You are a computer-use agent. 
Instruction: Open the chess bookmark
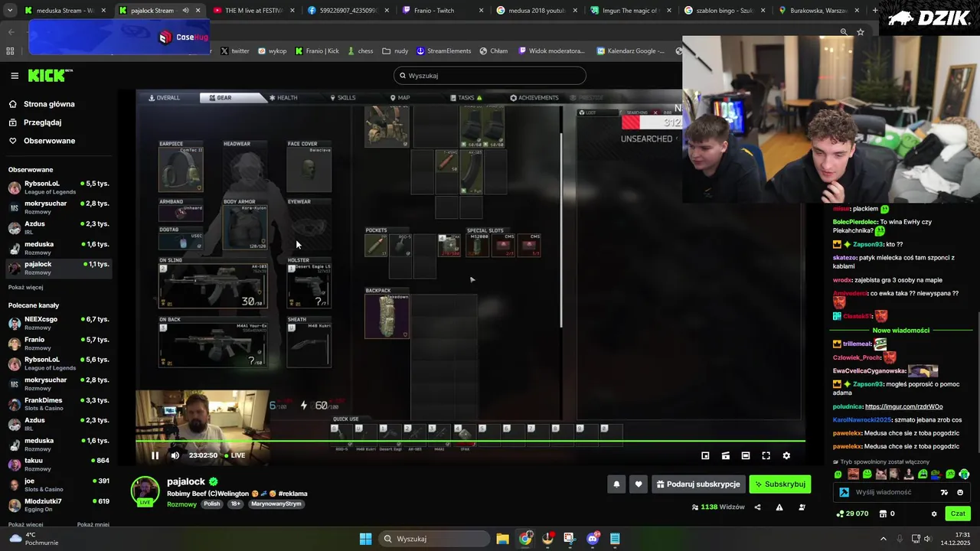[359, 51]
